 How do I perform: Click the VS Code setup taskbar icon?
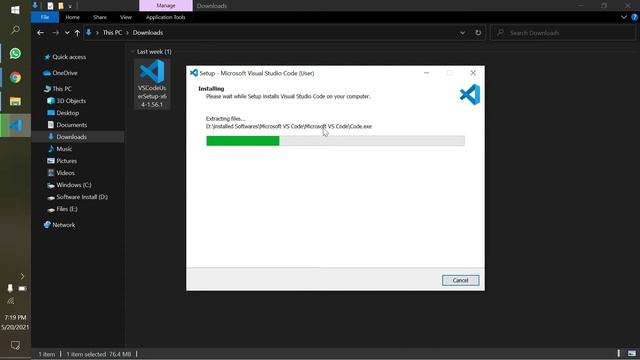[x=15, y=125]
